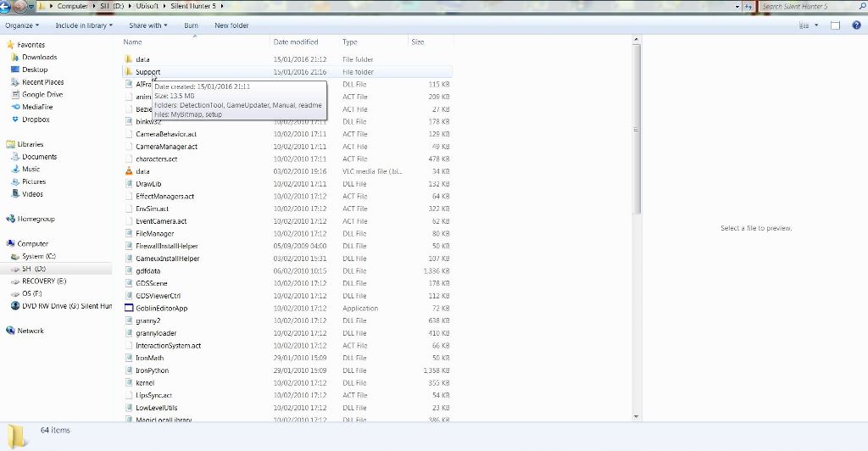Viewport: 868px width, 451px height.
Task: Open Downloads in Favorites
Action: pyautogui.click(x=39, y=57)
